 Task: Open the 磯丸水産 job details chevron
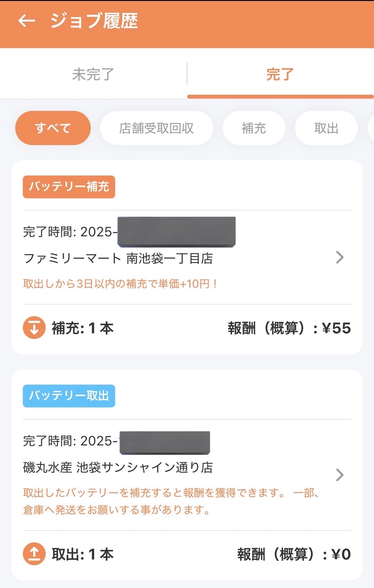(339, 475)
